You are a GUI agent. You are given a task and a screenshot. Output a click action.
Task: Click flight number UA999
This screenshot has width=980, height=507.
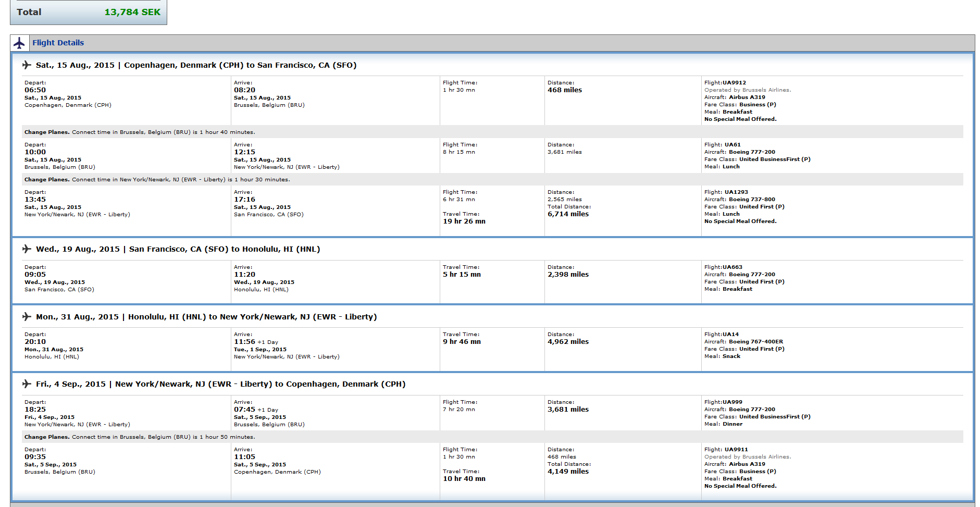[x=732, y=402]
